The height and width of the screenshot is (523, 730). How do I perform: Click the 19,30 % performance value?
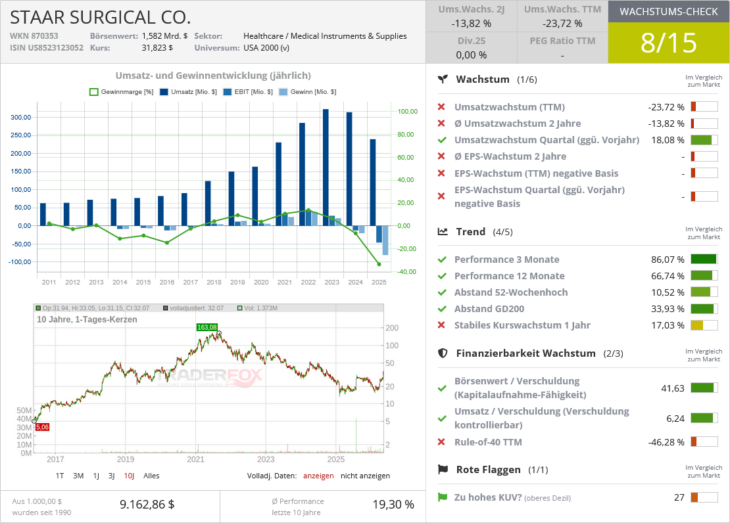pos(393,504)
